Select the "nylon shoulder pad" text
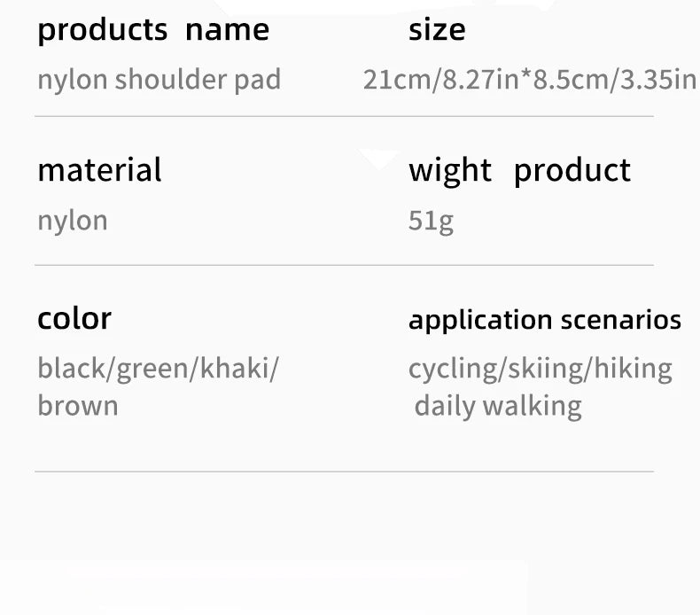The height and width of the screenshot is (615, 700). 159,80
